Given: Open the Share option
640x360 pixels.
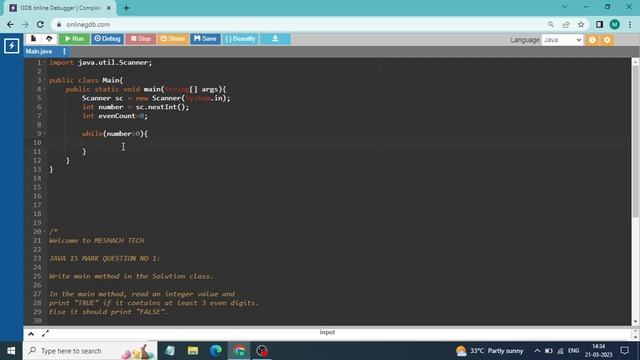Looking at the screenshot, I should [173, 39].
